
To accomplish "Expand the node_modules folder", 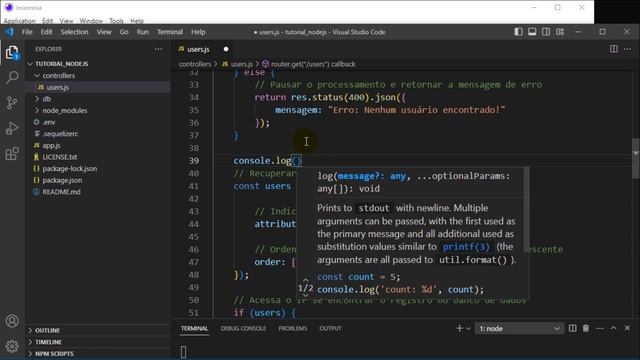I will pyautogui.click(x=37, y=111).
